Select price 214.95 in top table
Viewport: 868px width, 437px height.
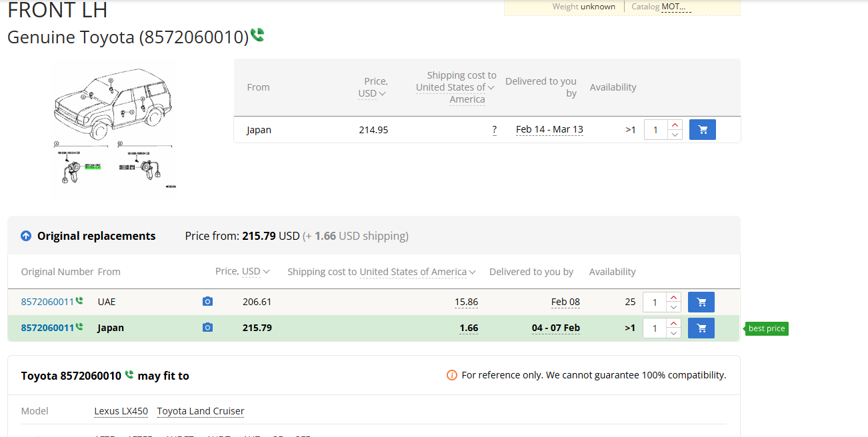pyautogui.click(x=373, y=130)
